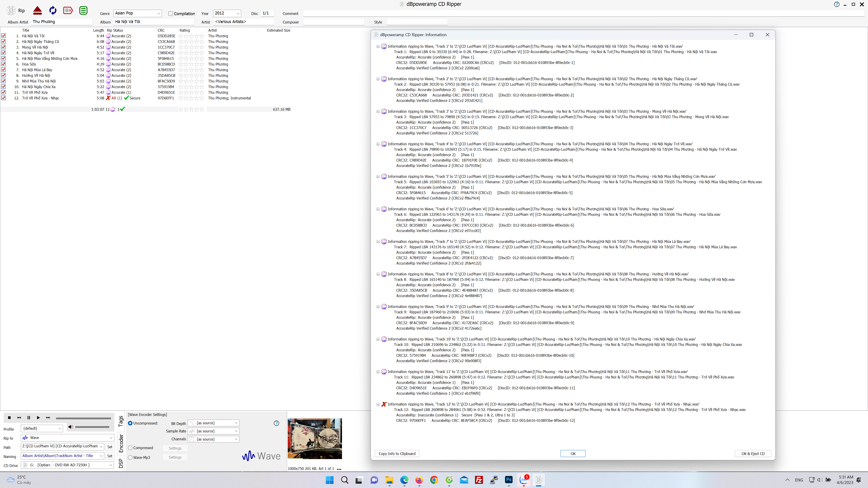Click the Comment input field
This screenshot has height=488, width=868.
(584, 14)
